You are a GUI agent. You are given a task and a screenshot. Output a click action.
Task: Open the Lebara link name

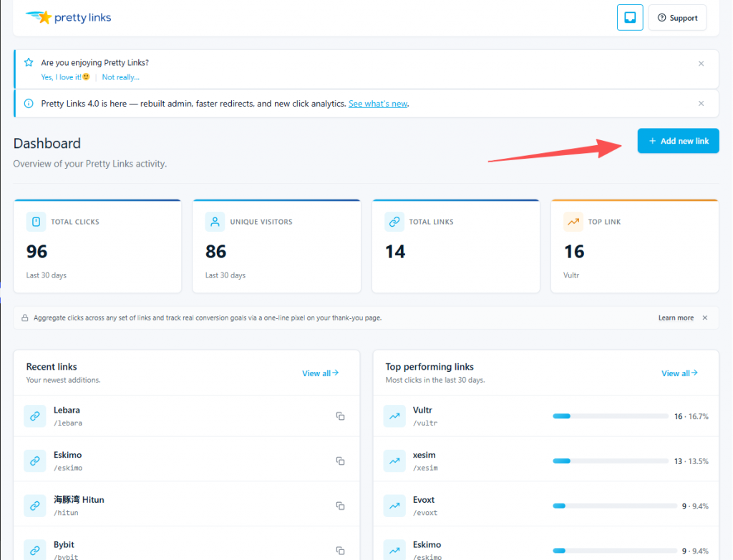[x=67, y=410]
